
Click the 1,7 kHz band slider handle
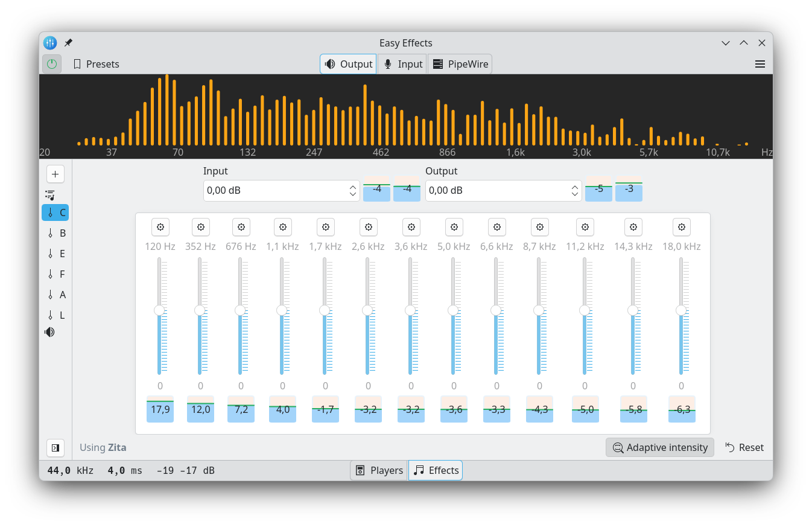[x=325, y=310]
